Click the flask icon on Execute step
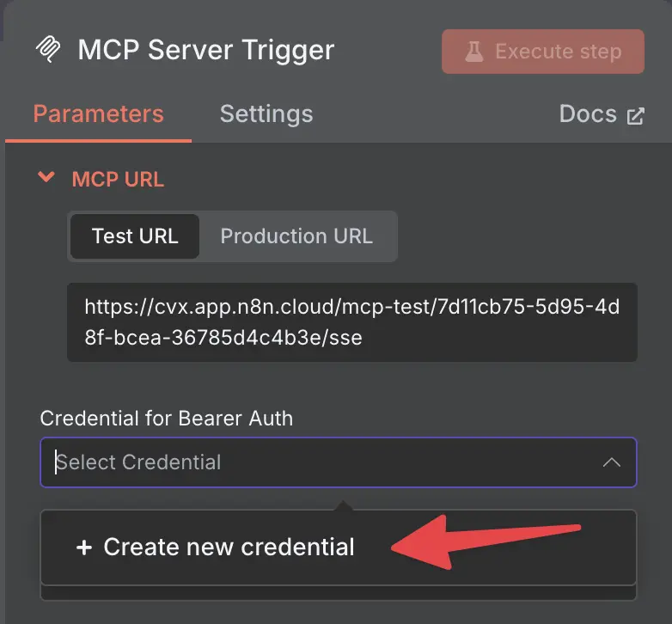Image resolution: width=672 pixels, height=624 pixels. [x=474, y=52]
